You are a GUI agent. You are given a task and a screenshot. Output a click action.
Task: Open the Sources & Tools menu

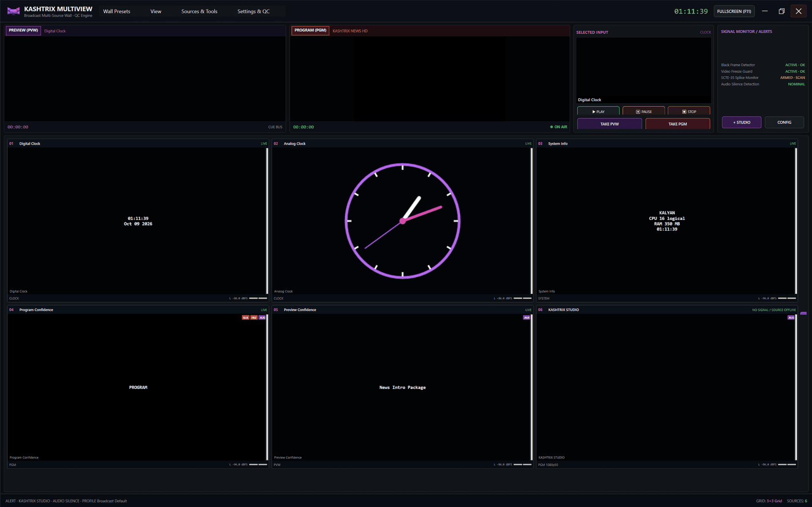pos(199,11)
